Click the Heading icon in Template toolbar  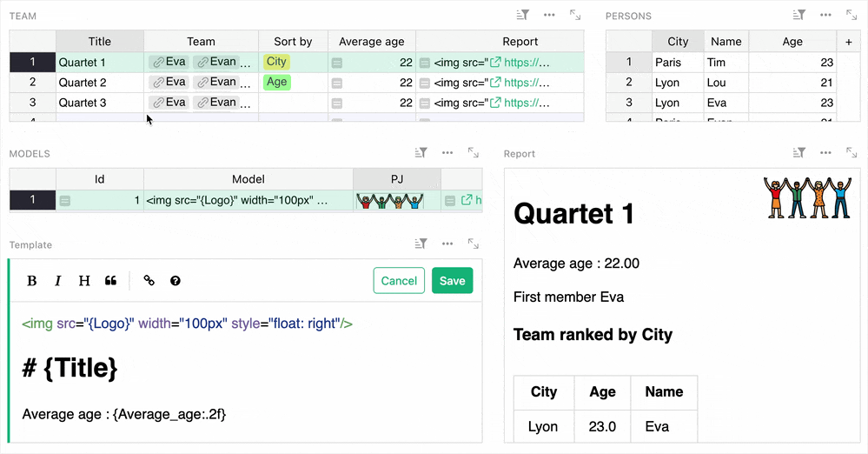click(x=84, y=281)
